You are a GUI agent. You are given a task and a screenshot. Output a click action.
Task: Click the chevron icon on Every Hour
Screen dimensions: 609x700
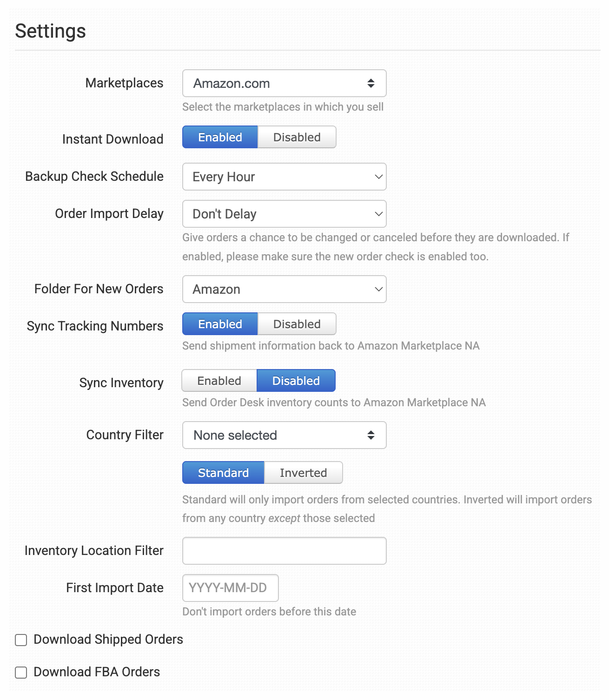[x=379, y=177]
